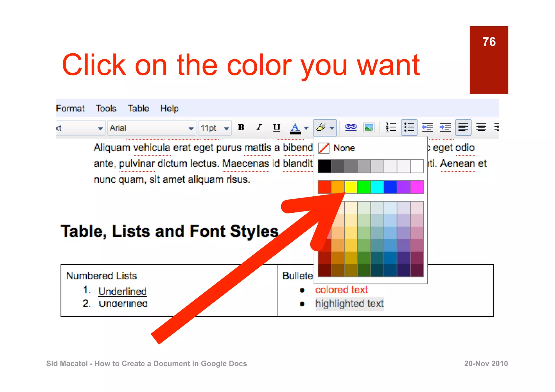The image size is (555, 392).
Task: Pick the black swatch
Action: tap(324, 166)
